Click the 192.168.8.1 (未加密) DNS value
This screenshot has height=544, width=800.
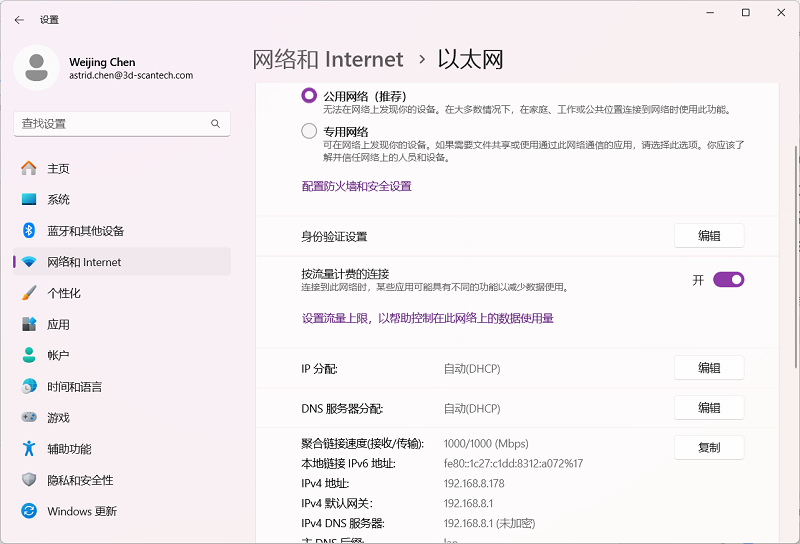pyautogui.click(x=489, y=523)
